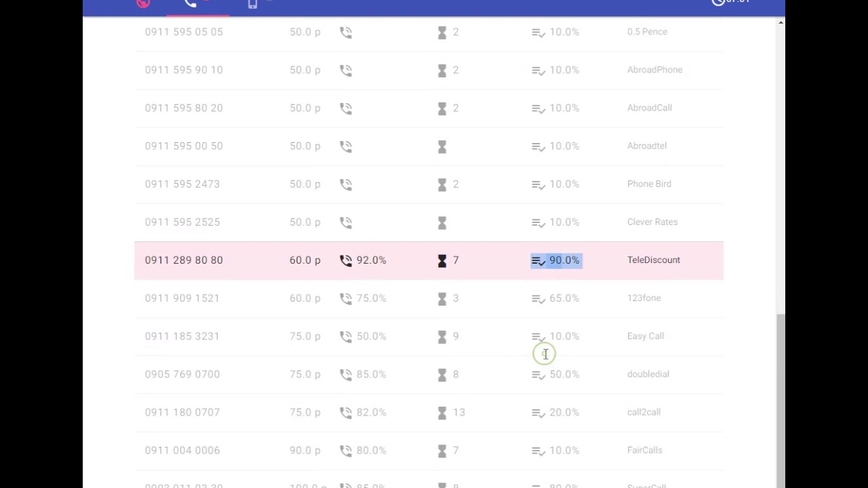
Task: Click the hourglass icon in the Phone Bird row
Action: pyautogui.click(x=442, y=184)
